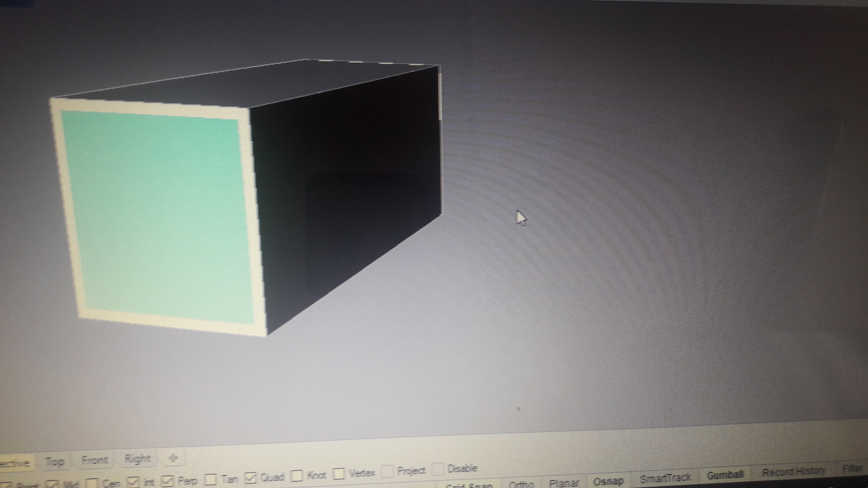Enable the Tan osnap checkbox
This screenshot has height=488, width=868.
(x=210, y=479)
